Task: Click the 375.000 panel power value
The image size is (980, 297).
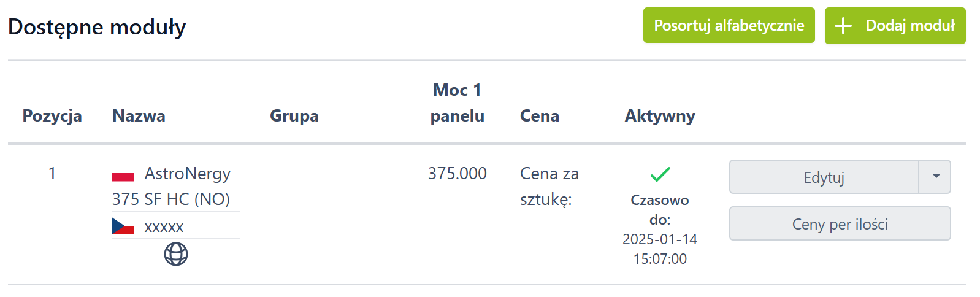Action: pos(457,174)
